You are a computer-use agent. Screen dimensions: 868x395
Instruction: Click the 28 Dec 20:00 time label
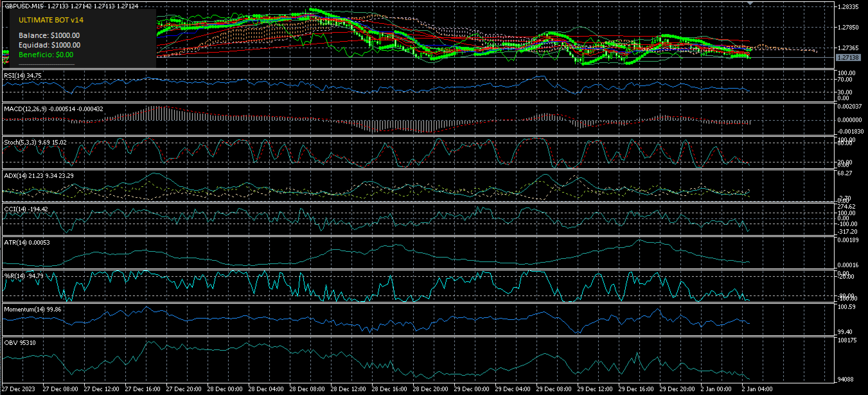click(x=431, y=389)
